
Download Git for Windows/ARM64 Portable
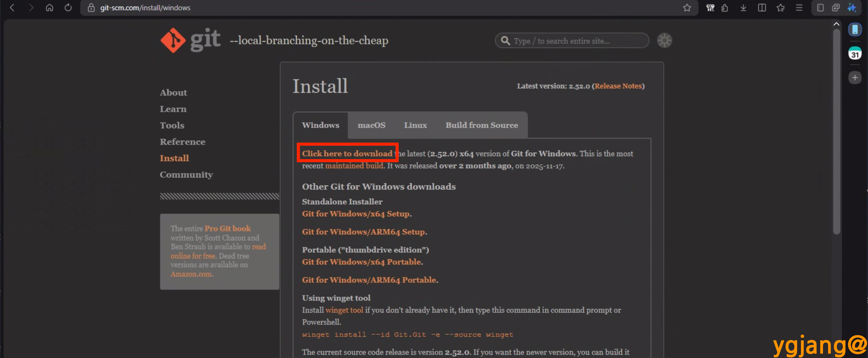click(369, 280)
